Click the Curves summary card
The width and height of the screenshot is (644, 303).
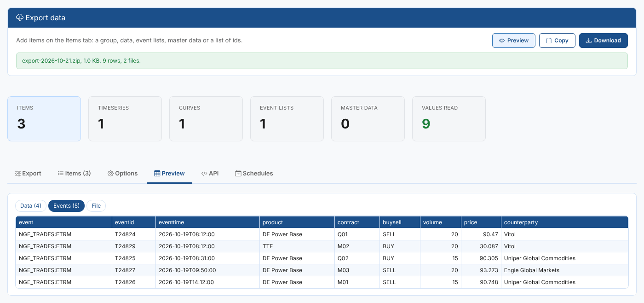[x=206, y=119]
